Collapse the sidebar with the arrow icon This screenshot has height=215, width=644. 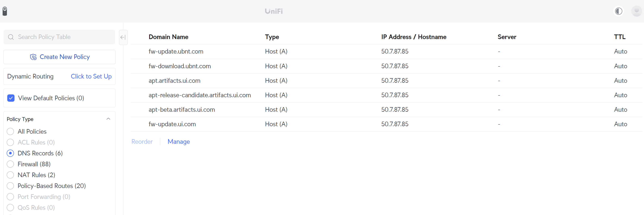coord(123,37)
